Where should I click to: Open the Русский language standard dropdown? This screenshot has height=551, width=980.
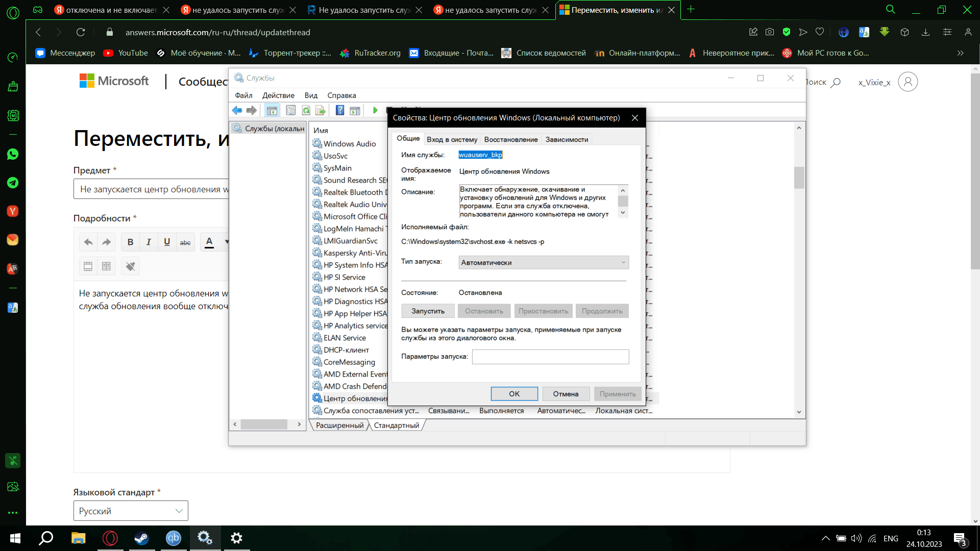coord(131,511)
